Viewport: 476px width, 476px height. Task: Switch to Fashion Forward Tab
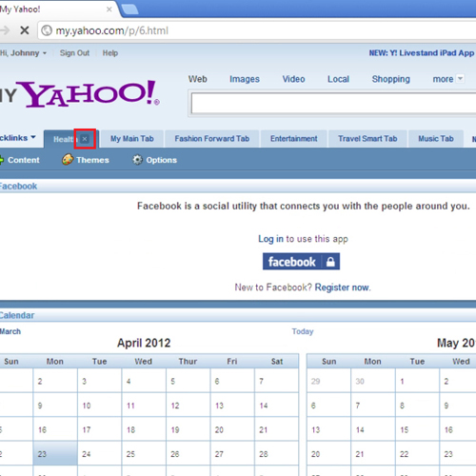(x=212, y=139)
